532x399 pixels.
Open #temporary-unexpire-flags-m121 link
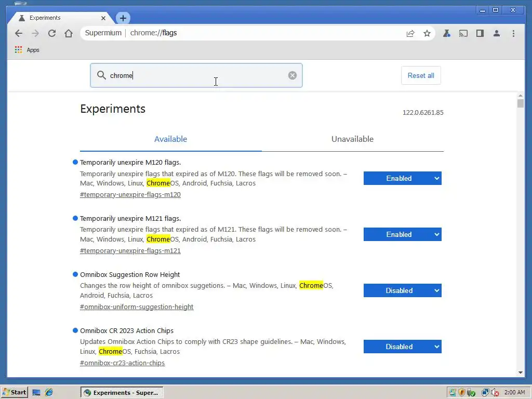point(130,251)
